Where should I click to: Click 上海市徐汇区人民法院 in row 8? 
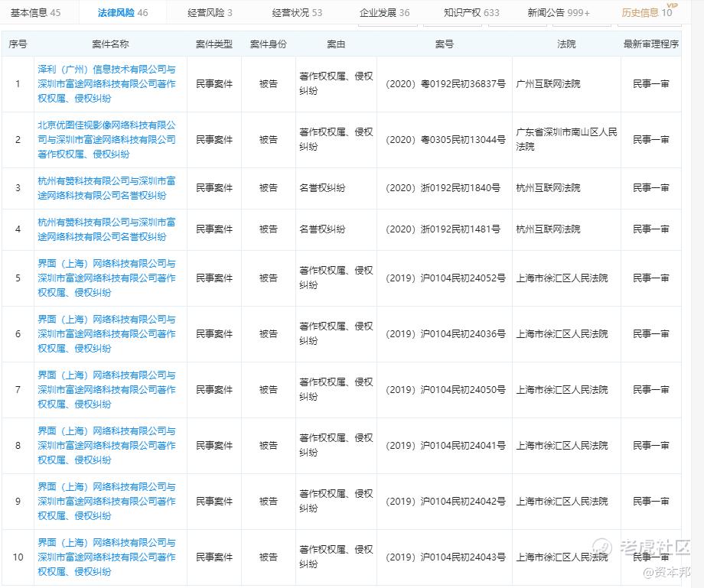(562, 445)
